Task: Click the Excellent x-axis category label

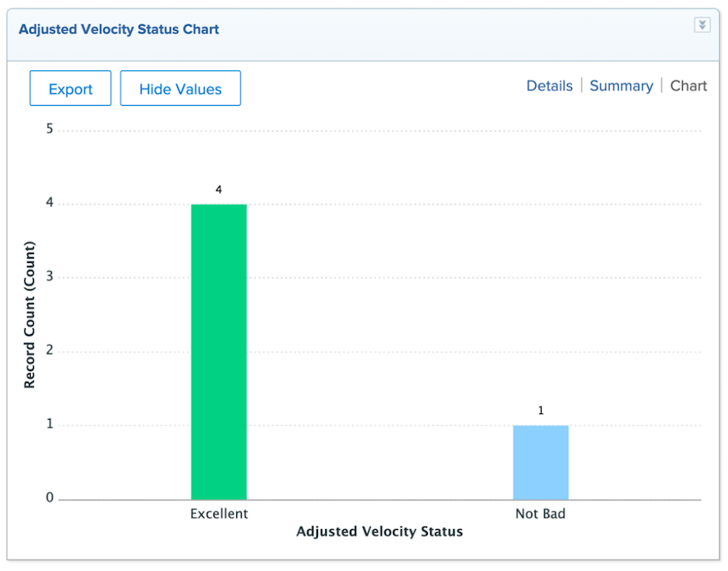Action: point(219,514)
